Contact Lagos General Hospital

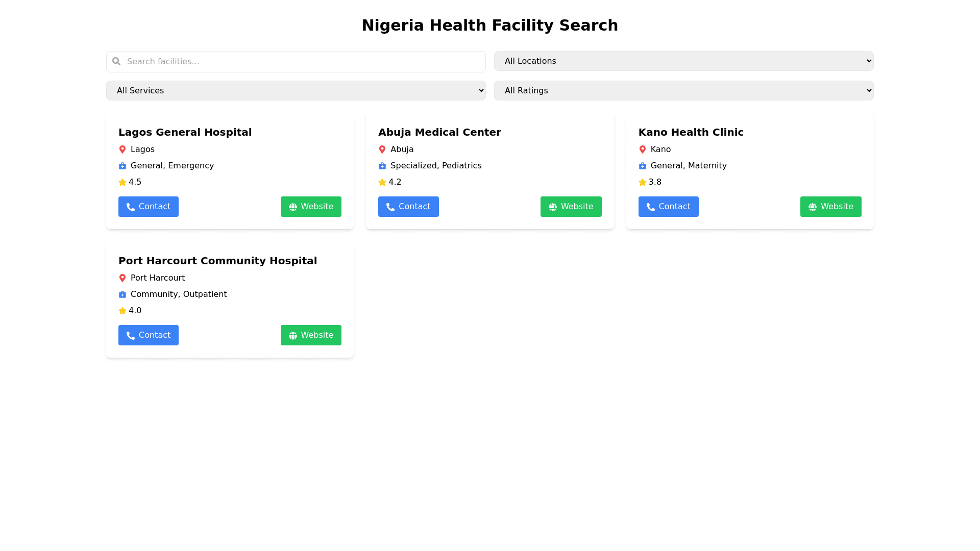149,207
